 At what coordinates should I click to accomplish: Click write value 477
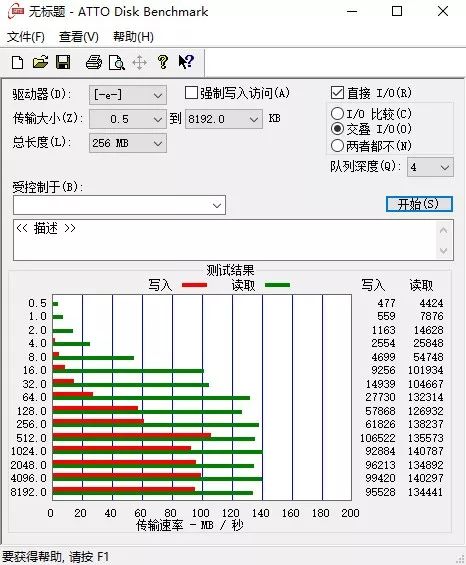(x=386, y=303)
